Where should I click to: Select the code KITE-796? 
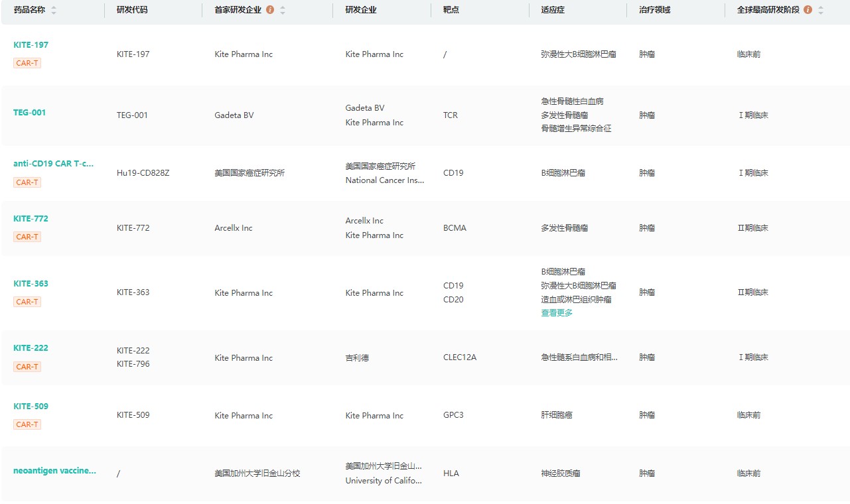coord(133,364)
